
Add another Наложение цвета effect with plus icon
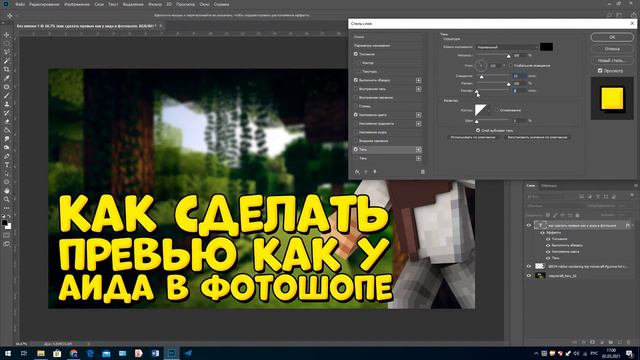pyautogui.click(x=418, y=115)
